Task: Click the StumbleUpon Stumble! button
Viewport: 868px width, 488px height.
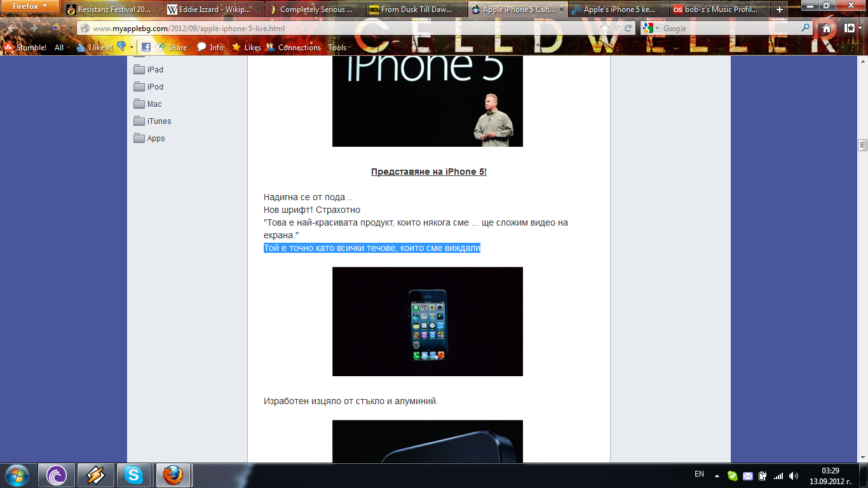Action: pyautogui.click(x=25, y=47)
